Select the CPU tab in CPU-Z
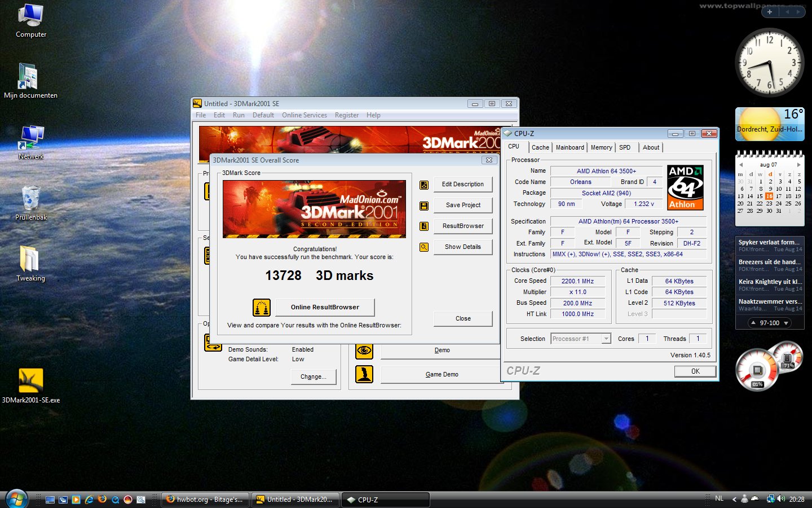812x508 pixels. tap(514, 146)
